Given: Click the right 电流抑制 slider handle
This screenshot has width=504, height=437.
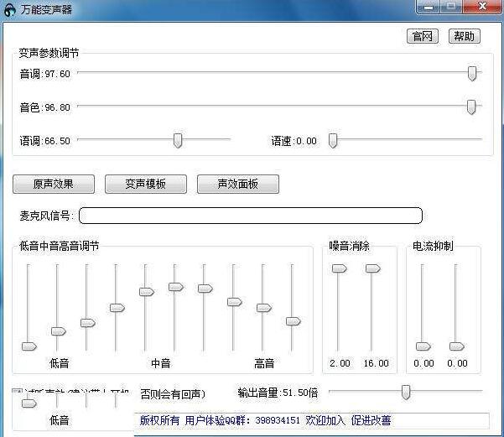Looking at the screenshot, I should [x=457, y=346].
